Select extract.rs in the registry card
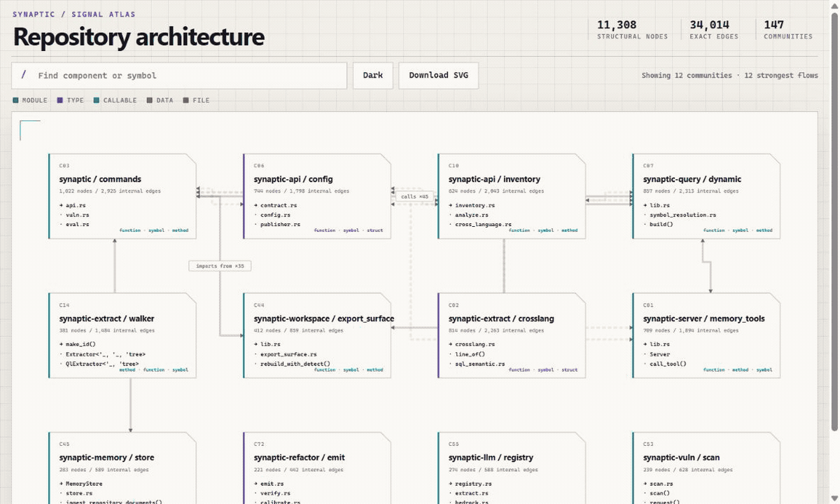 pyautogui.click(x=472, y=493)
